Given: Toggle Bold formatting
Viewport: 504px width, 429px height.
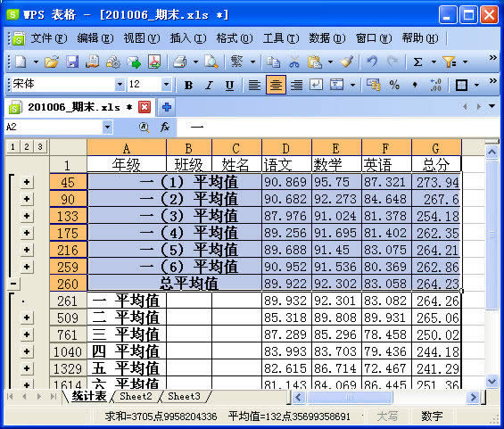Looking at the screenshot, I should (x=188, y=85).
